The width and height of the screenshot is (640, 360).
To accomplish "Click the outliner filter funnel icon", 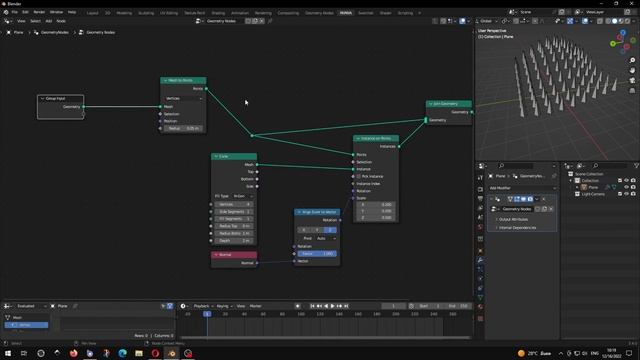I will pos(636,166).
